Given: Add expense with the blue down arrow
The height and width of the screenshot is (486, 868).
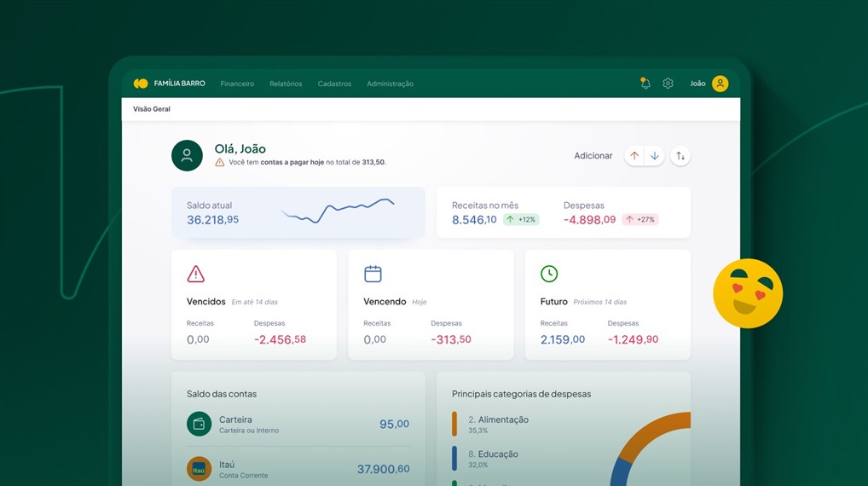Looking at the screenshot, I should coord(654,156).
